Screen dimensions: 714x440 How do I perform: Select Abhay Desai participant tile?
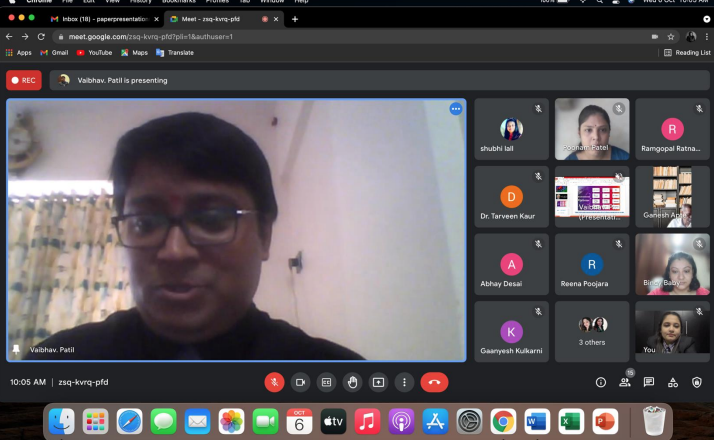(x=511, y=264)
